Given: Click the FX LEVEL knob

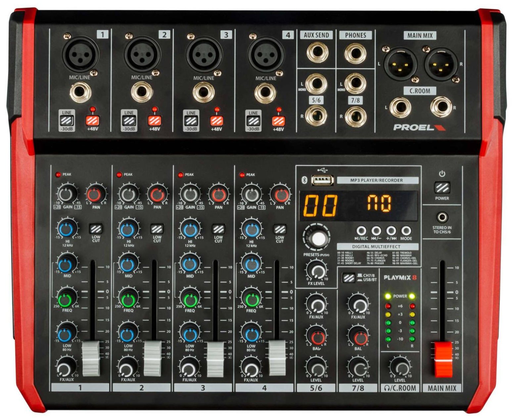Looking at the screenshot, I should point(317,270).
